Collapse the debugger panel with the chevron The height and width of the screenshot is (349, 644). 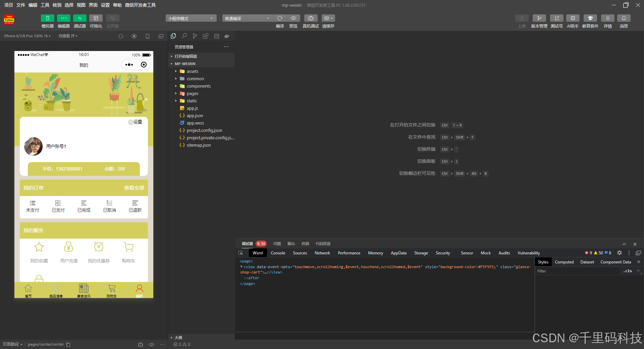(x=624, y=244)
